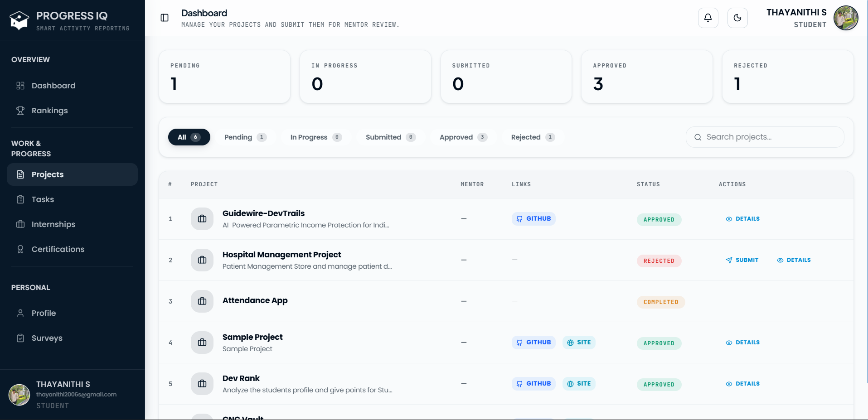Open the notifications bell
The image size is (868, 420).
click(708, 18)
